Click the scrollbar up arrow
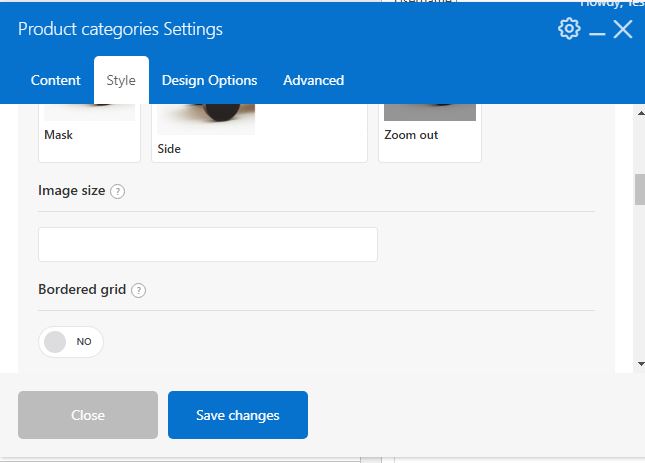Image resolution: width=645 pixels, height=463 pixels. [640, 113]
